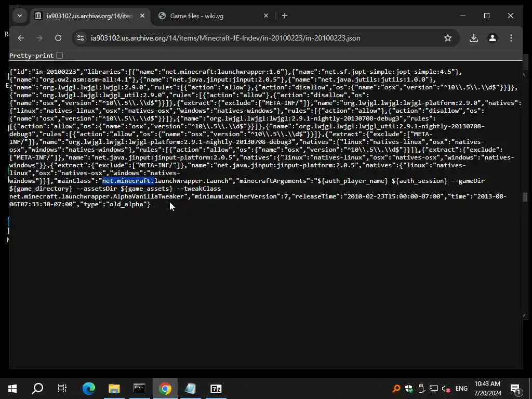This screenshot has width=532, height=399.
Task: Open File Explorer from taskbar
Action: click(x=114, y=389)
